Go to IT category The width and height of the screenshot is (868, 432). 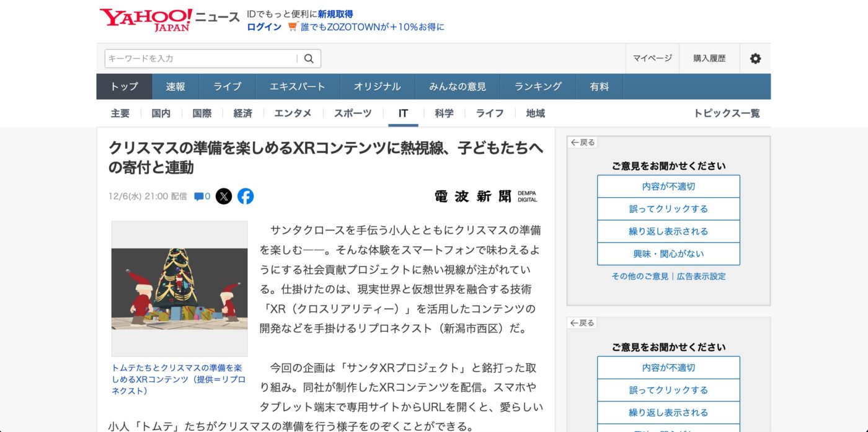tap(403, 113)
